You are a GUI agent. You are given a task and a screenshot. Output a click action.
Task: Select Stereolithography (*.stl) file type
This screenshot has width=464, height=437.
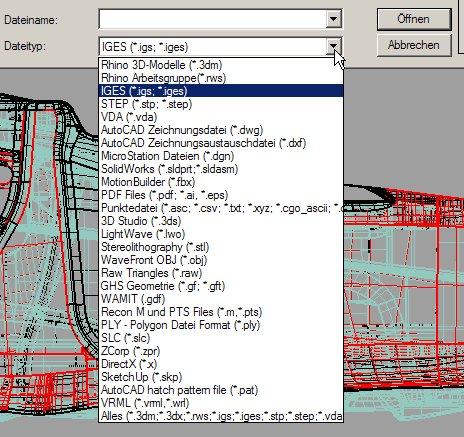click(x=221, y=247)
